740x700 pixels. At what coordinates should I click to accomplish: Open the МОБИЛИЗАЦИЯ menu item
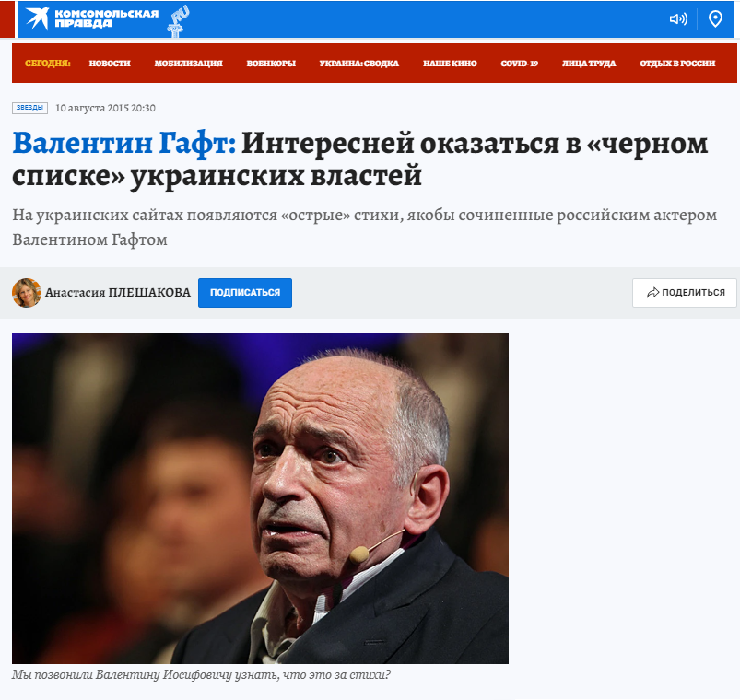188,64
